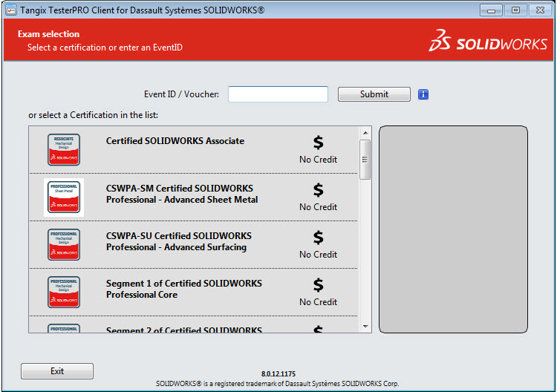Click the SOLIDWORKS logo in the red header
The height and width of the screenshot is (392, 557).
point(488,41)
